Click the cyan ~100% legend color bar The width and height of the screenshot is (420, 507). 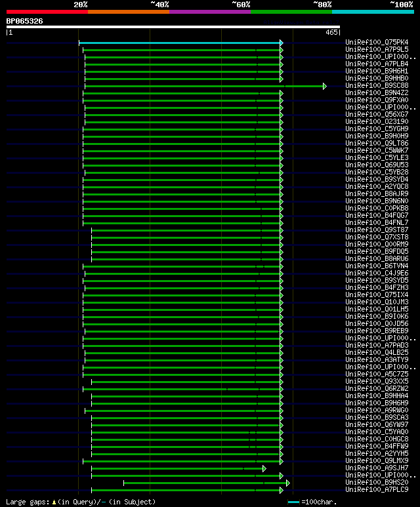pos(373,12)
